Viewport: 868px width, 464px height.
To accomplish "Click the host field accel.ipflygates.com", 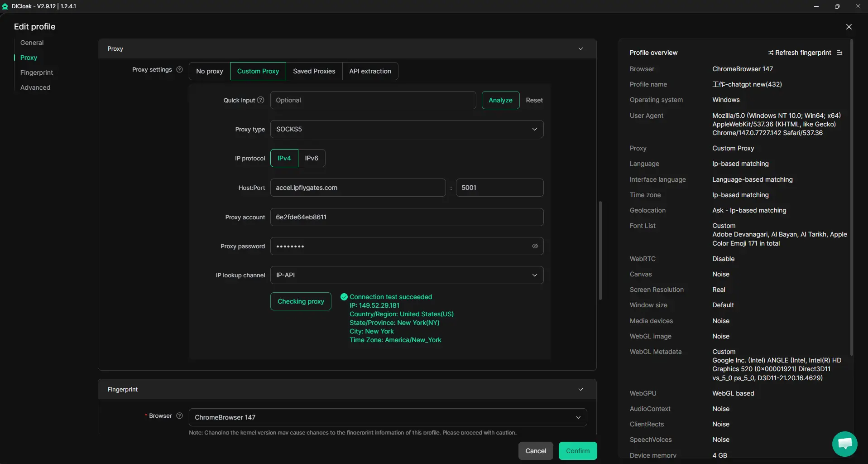I will (358, 188).
